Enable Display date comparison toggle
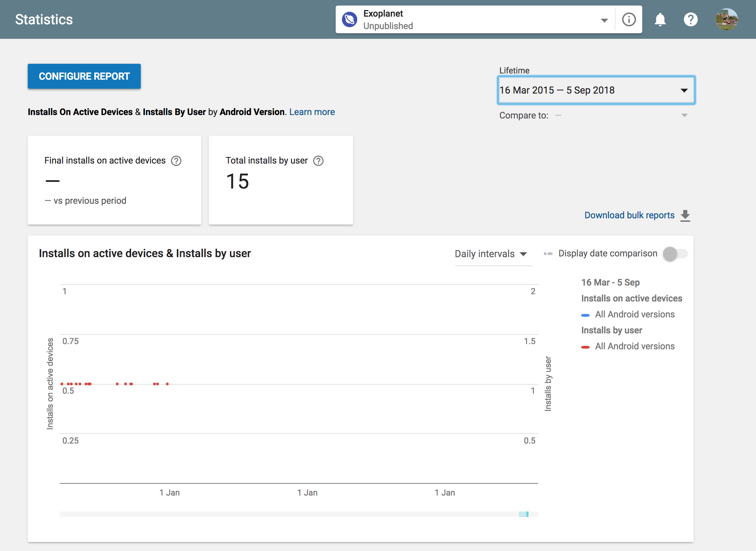Image resolution: width=756 pixels, height=551 pixels. [675, 254]
